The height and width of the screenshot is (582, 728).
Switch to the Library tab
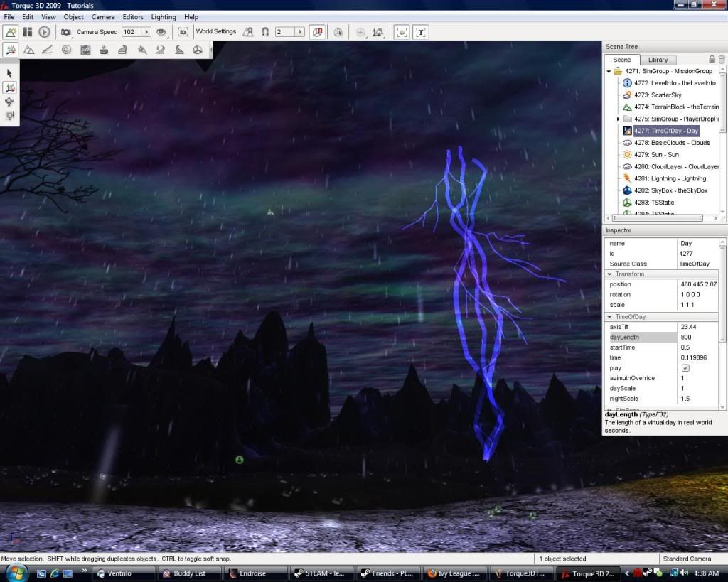(x=658, y=60)
